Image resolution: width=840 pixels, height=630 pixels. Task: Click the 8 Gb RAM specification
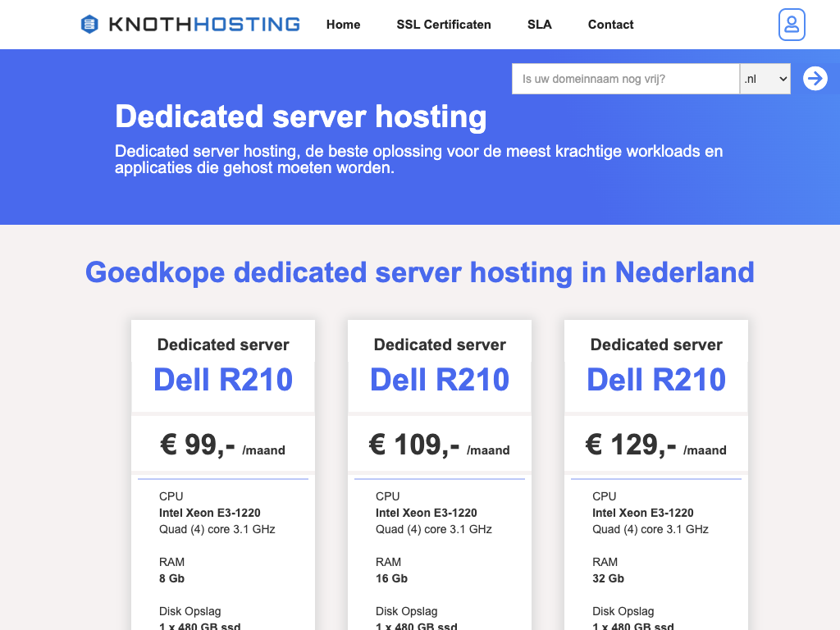coord(171,578)
